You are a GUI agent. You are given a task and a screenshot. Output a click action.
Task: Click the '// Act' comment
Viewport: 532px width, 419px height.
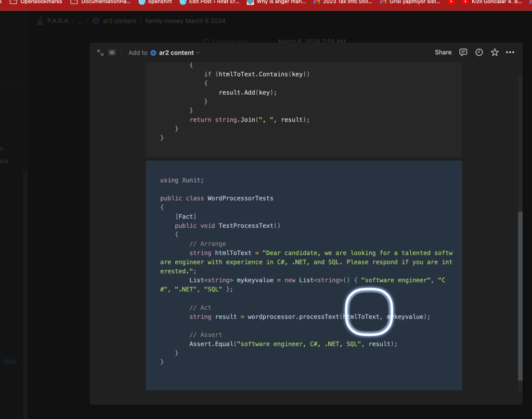point(200,308)
